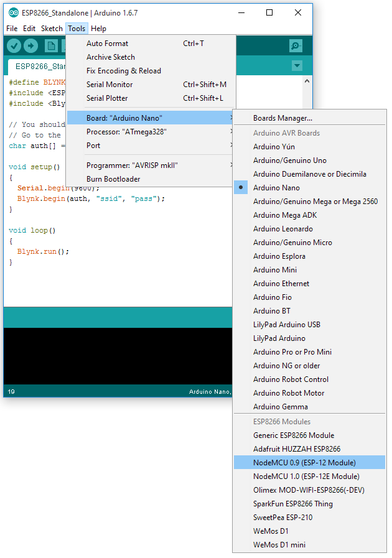392x558 pixels.
Task: Choose Arduino Gemma board
Action: click(309, 407)
